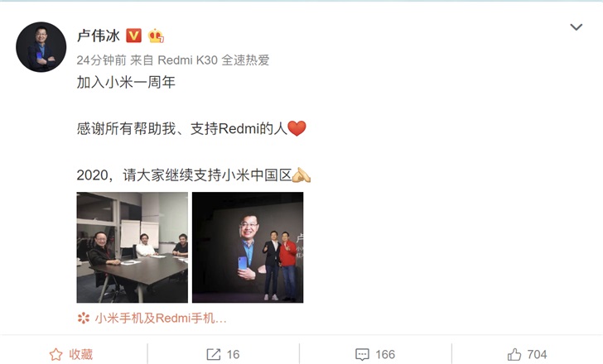View the meeting room table photo
Viewport: 603px width, 364px height.
[133, 247]
